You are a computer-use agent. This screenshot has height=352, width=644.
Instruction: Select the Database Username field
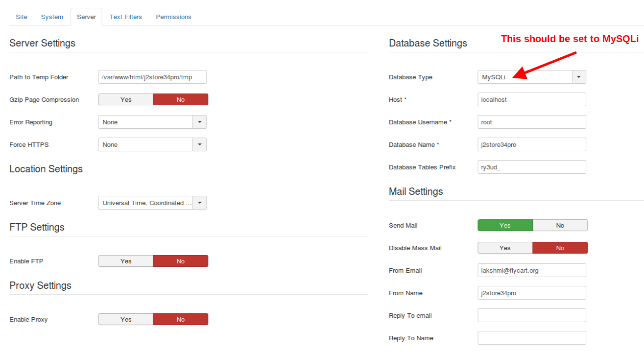point(531,121)
